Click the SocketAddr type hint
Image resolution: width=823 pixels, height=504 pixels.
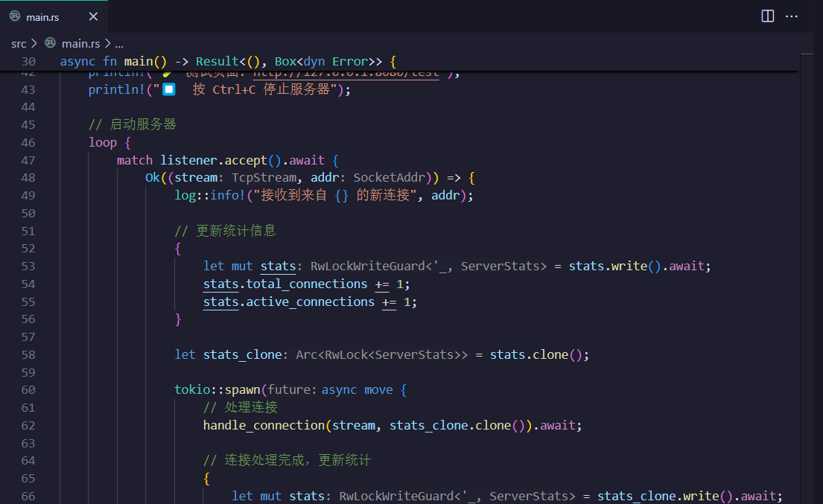(x=389, y=178)
